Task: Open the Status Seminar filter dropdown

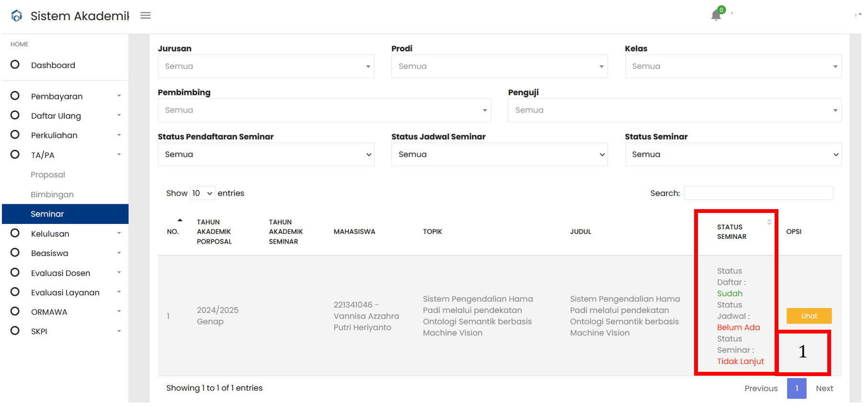Action: (733, 155)
